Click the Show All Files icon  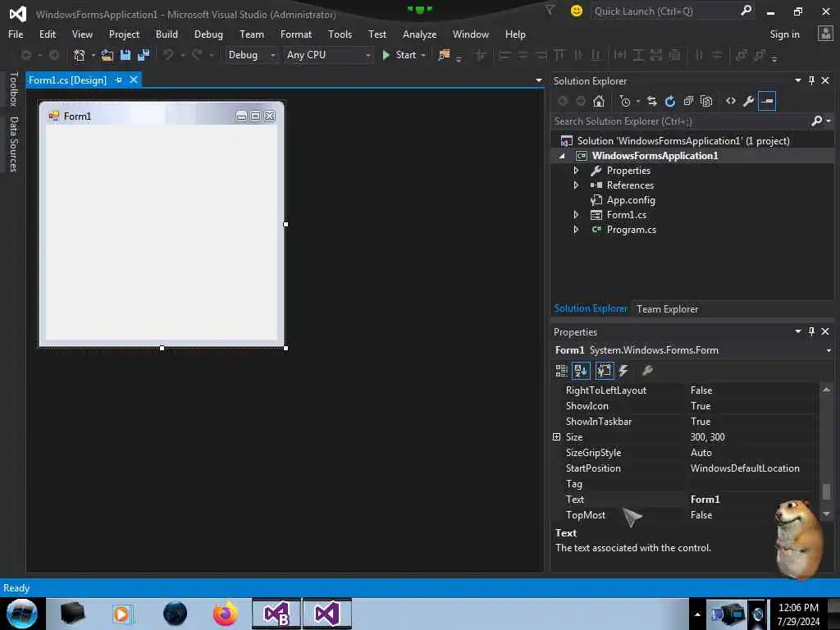point(706,101)
